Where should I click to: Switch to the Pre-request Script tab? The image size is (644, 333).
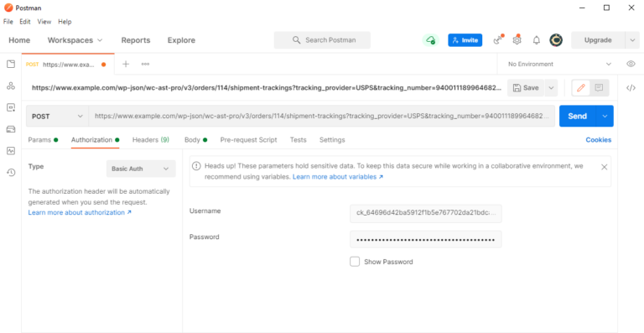tap(248, 139)
